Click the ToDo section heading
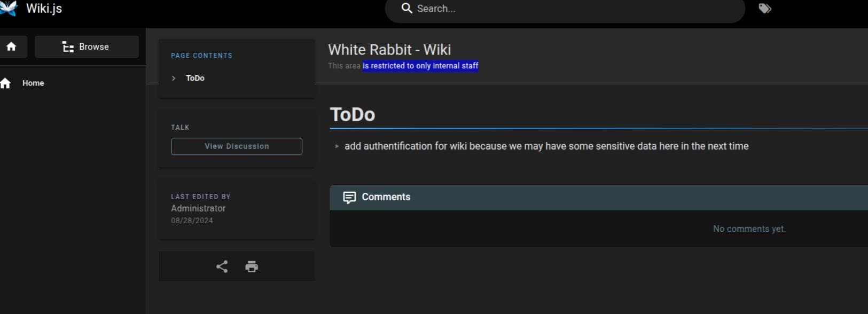Viewport: 868px width, 314px height. [x=353, y=114]
